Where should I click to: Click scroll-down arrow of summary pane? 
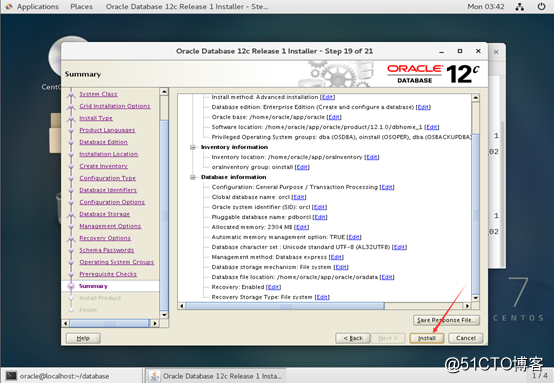(476, 298)
